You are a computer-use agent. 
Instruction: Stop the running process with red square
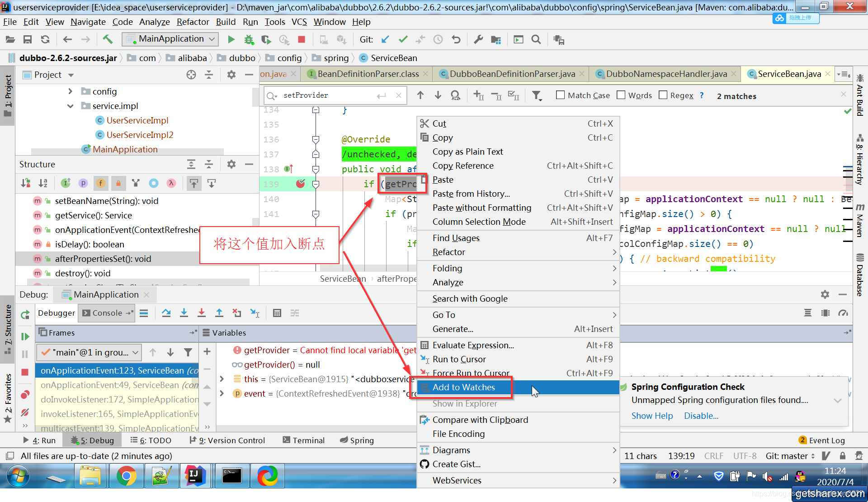click(302, 40)
